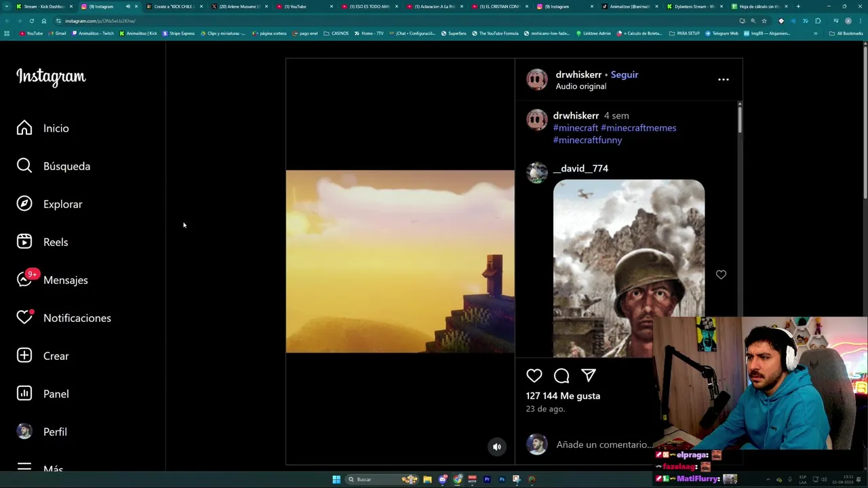Viewport: 868px width, 488px height.
Task: Click Seguir to follow drwhiskerr
Action: pos(625,75)
